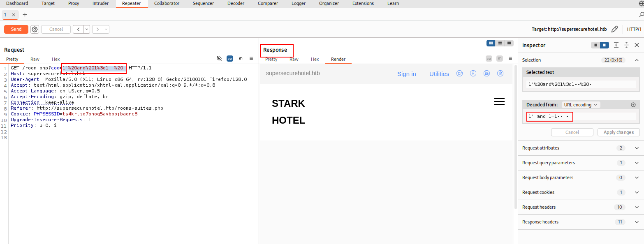
Task: Toggle hiding non-printable characters eye icon
Action: tap(219, 58)
